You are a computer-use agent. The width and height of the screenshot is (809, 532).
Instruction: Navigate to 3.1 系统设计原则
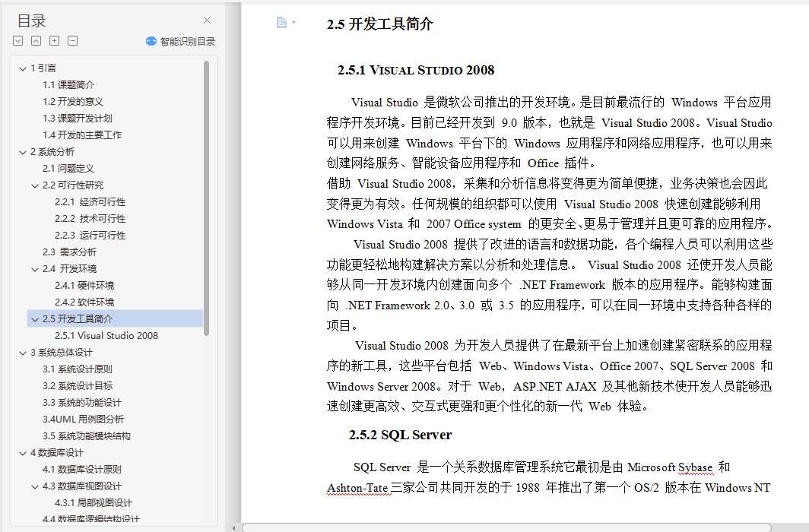(78, 369)
